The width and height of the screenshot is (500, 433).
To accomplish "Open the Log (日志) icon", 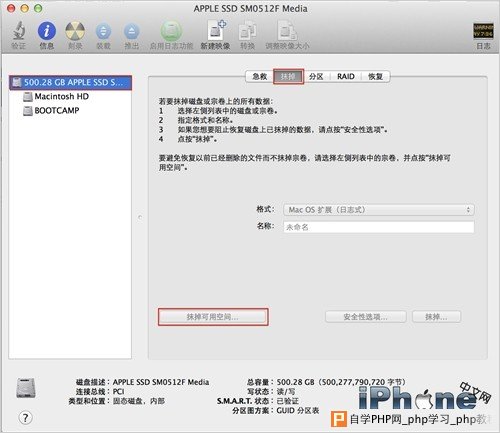I will point(483,31).
